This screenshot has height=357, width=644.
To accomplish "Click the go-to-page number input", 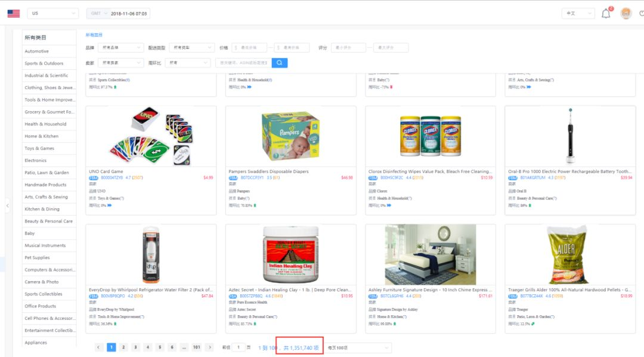I will tap(239, 347).
